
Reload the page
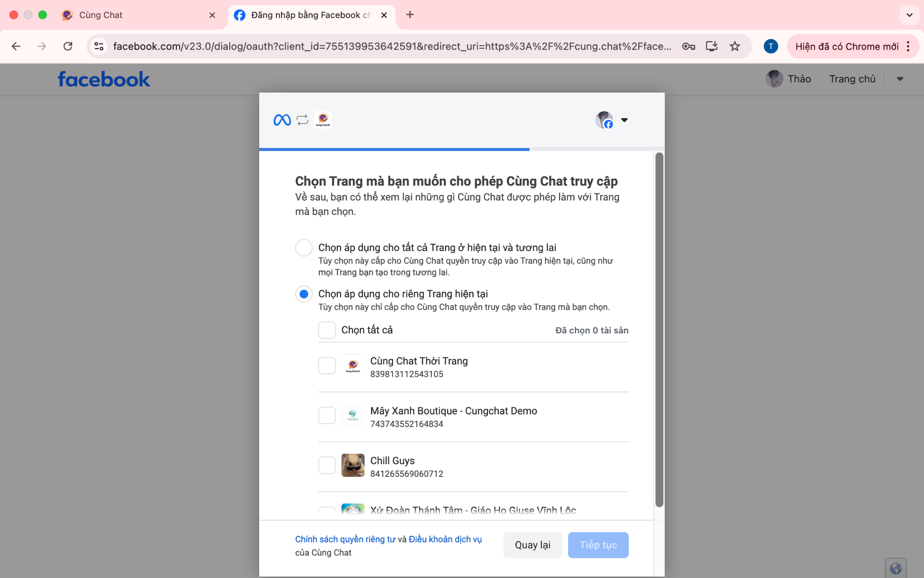coord(68,47)
